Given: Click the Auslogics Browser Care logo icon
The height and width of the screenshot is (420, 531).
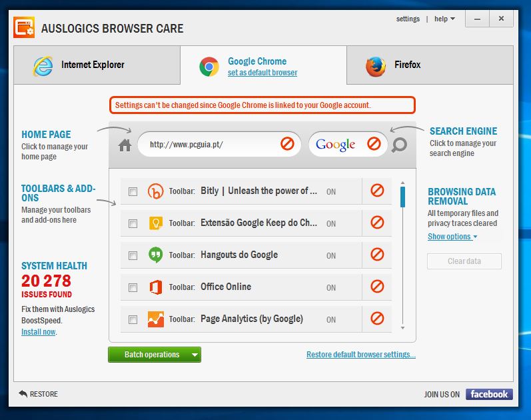Looking at the screenshot, I should point(24,28).
